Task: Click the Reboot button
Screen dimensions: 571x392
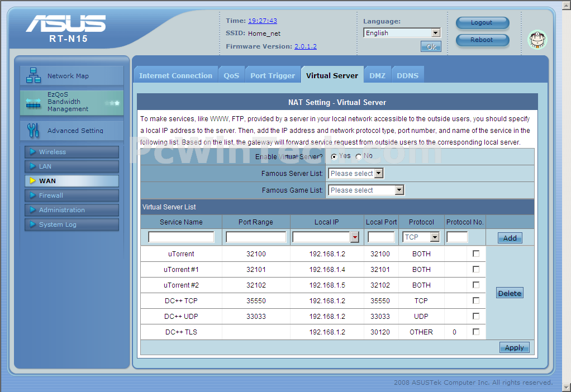Action: pos(482,40)
